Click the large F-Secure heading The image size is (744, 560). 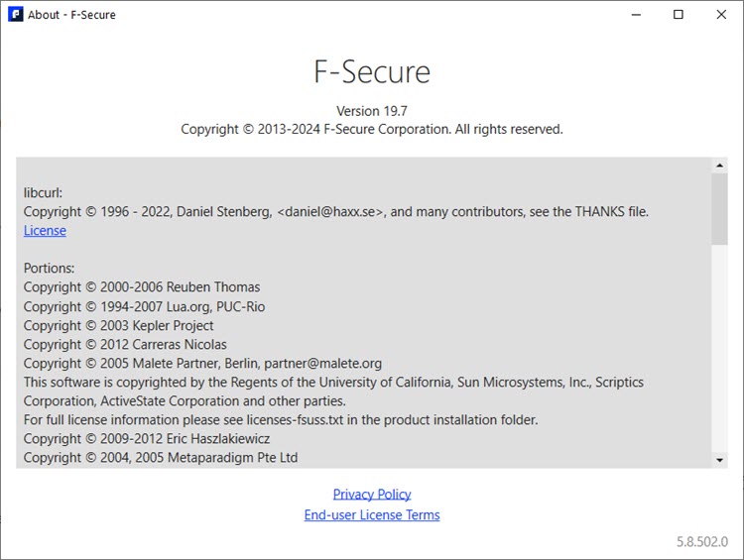(x=372, y=72)
